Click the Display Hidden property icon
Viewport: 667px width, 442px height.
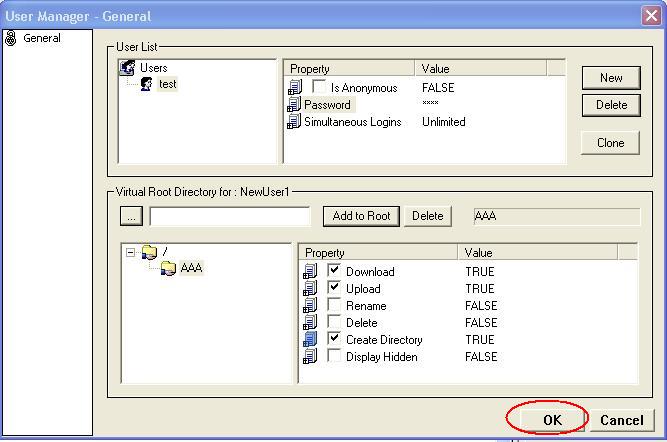[x=310, y=357]
